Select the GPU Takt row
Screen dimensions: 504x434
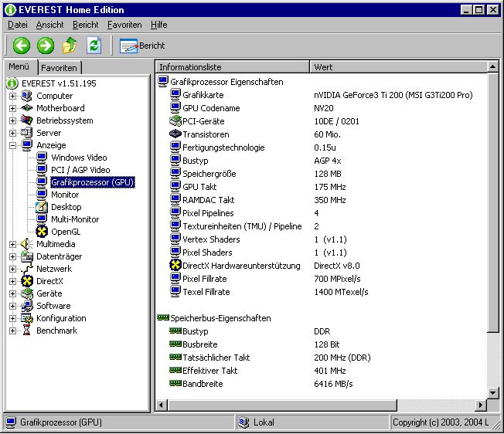(322, 187)
